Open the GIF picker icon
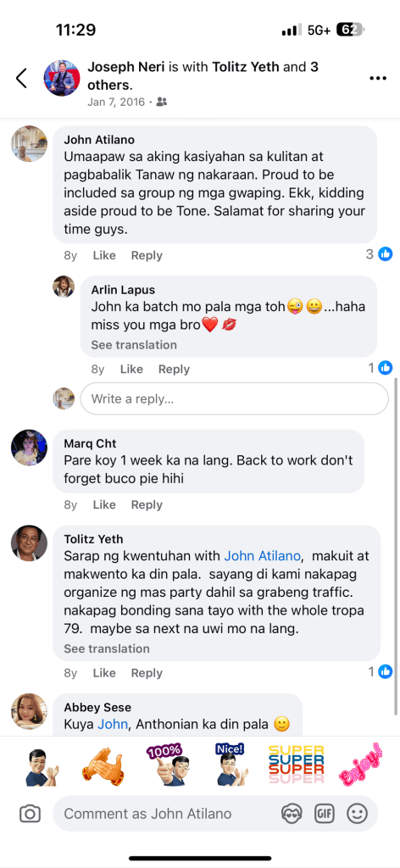 pyautogui.click(x=325, y=813)
